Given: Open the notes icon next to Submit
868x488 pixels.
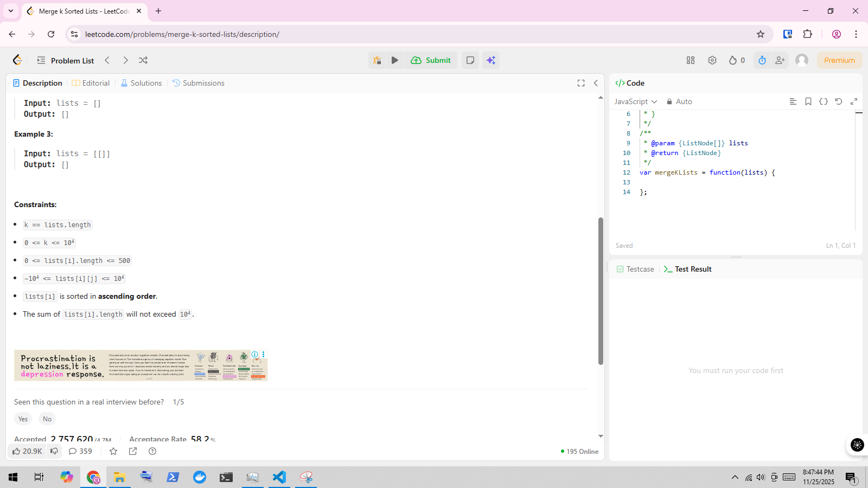Looking at the screenshot, I should coord(470,60).
